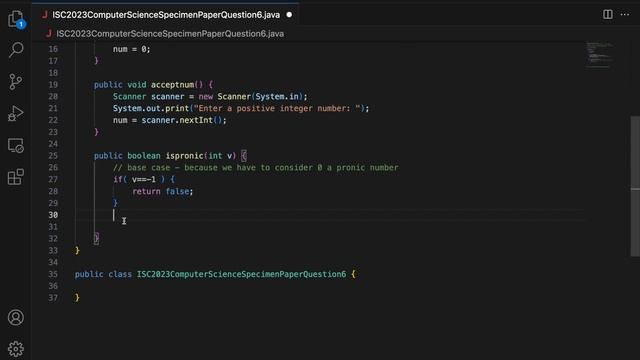Image resolution: width=640 pixels, height=360 pixels.
Task: Click the base case comment line
Action: coord(256,167)
